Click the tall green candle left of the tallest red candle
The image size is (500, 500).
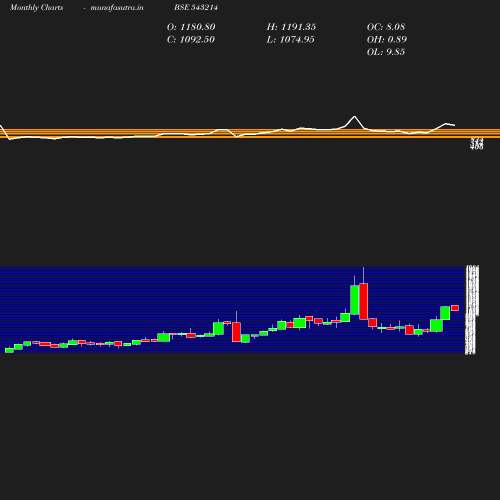coord(355,300)
